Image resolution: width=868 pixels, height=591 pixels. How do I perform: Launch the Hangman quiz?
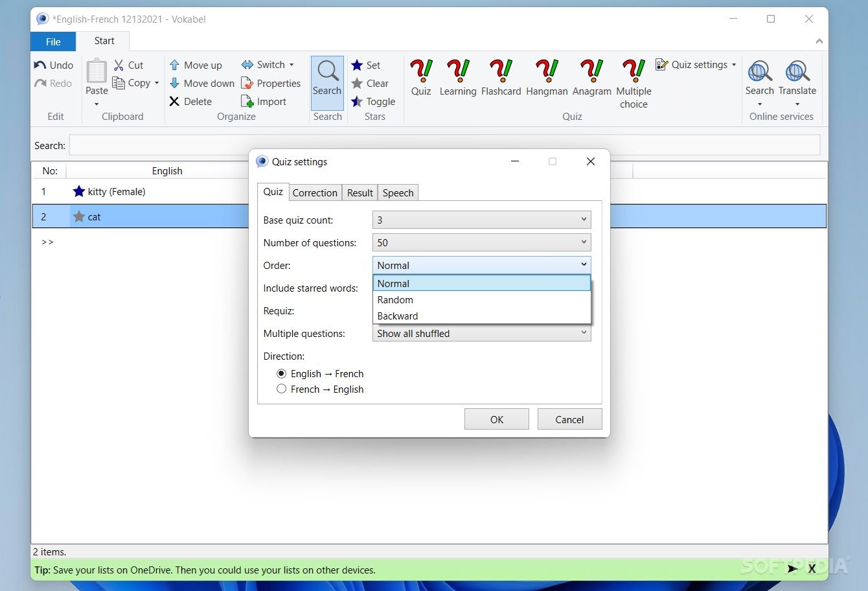(547, 78)
